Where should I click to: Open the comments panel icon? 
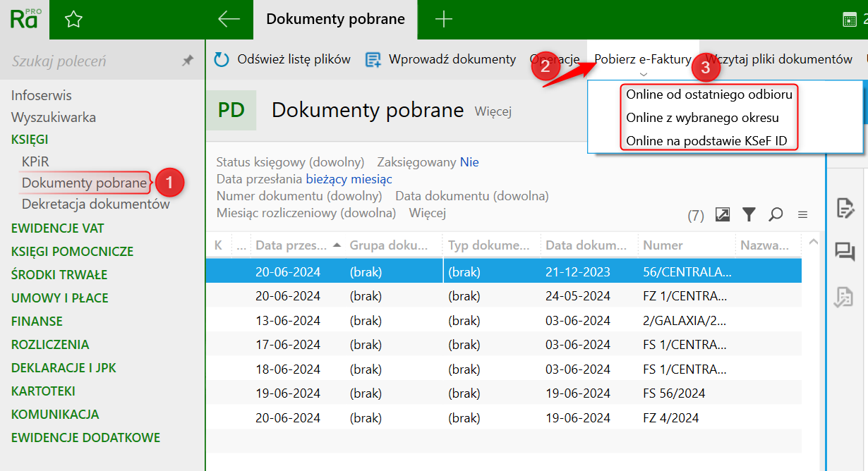(x=845, y=252)
